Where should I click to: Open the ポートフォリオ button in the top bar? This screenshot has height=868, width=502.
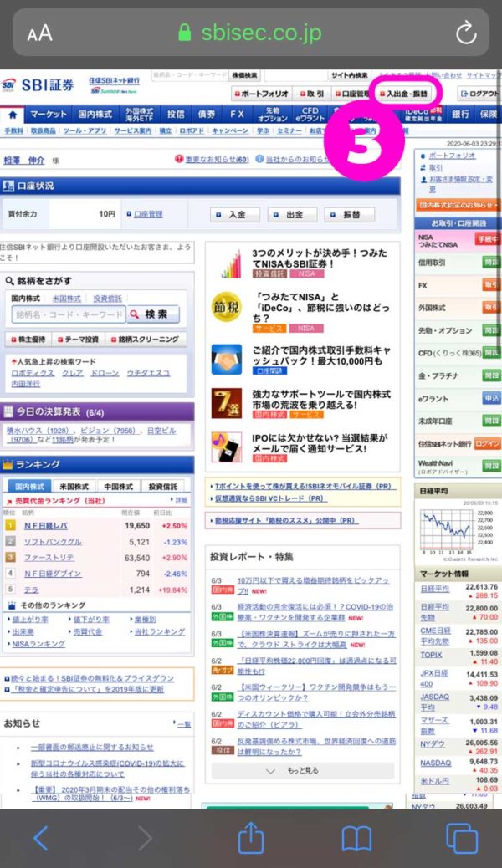click(x=261, y=94)
